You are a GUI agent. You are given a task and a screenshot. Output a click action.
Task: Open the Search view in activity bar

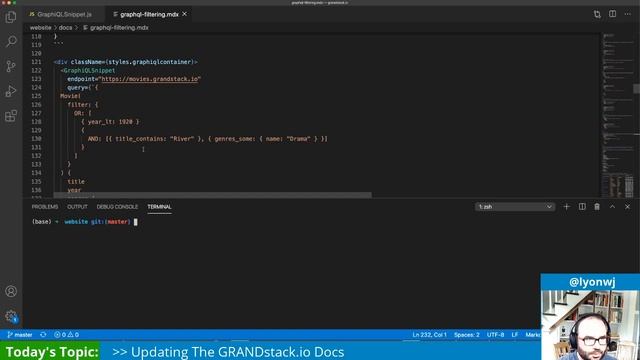[11, 41]
